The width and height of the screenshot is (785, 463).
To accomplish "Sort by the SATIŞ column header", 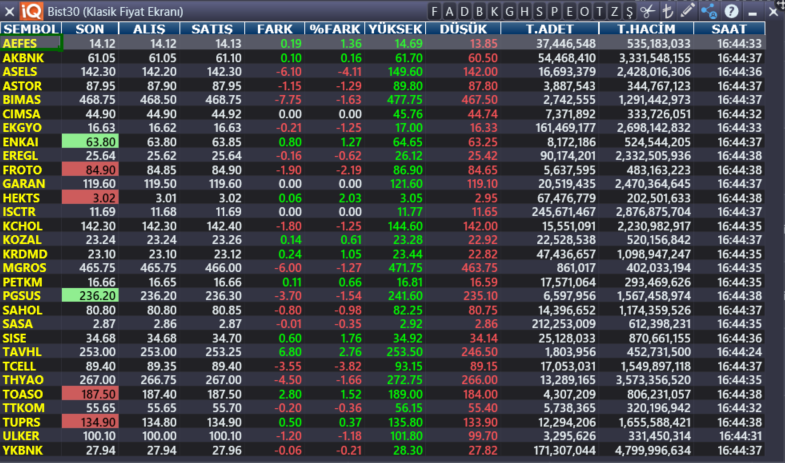I will click(212, 29).
